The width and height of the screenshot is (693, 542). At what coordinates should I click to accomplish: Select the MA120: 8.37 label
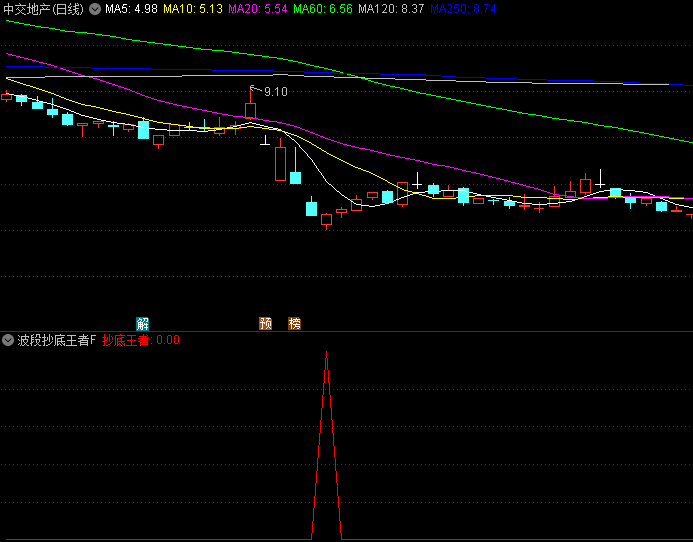pyautogui.click(x=391, y=9)
